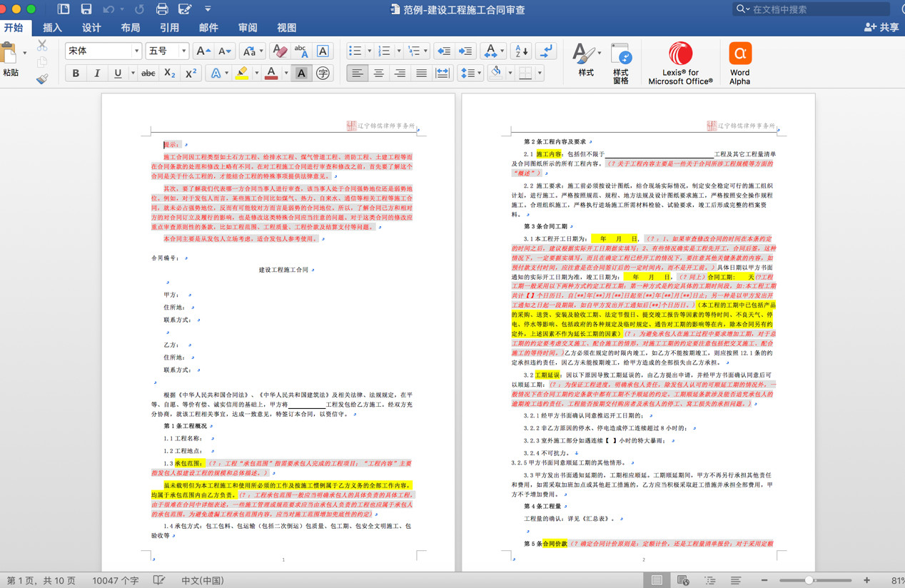Toggle italic formatting
Screen dimensions: 905x588
pyautogui.click(x=97, y=73)
